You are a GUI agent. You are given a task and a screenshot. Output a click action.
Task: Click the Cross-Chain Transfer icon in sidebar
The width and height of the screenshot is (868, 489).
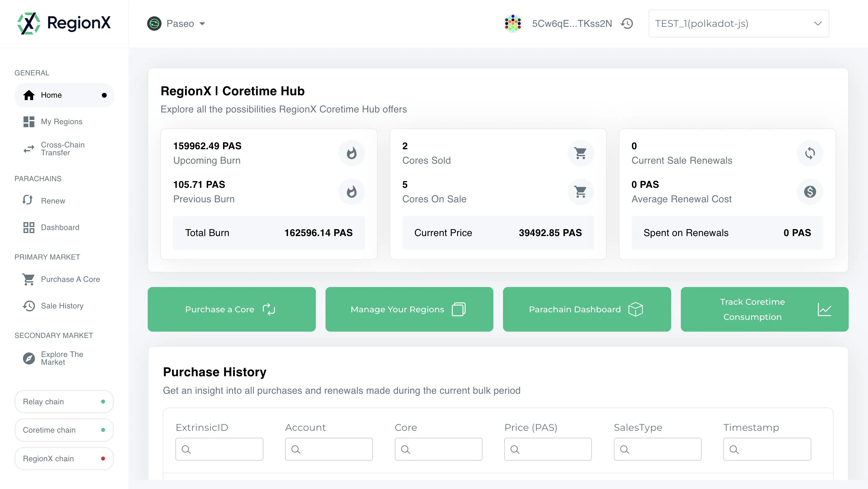28,149
